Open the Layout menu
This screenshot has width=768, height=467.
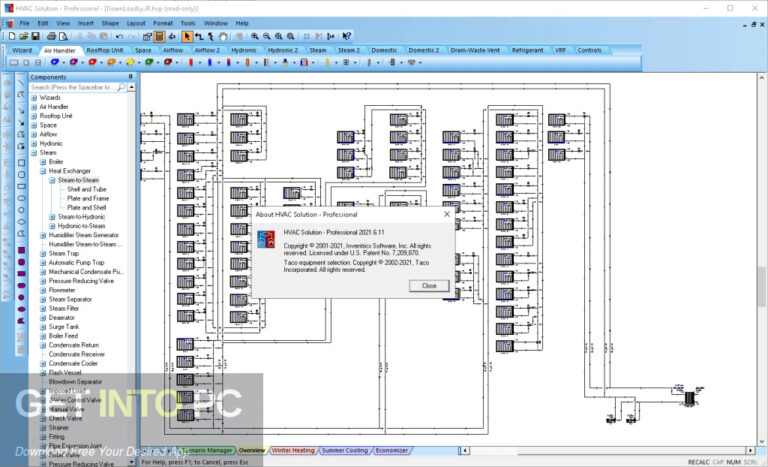[x=136, y=23]
